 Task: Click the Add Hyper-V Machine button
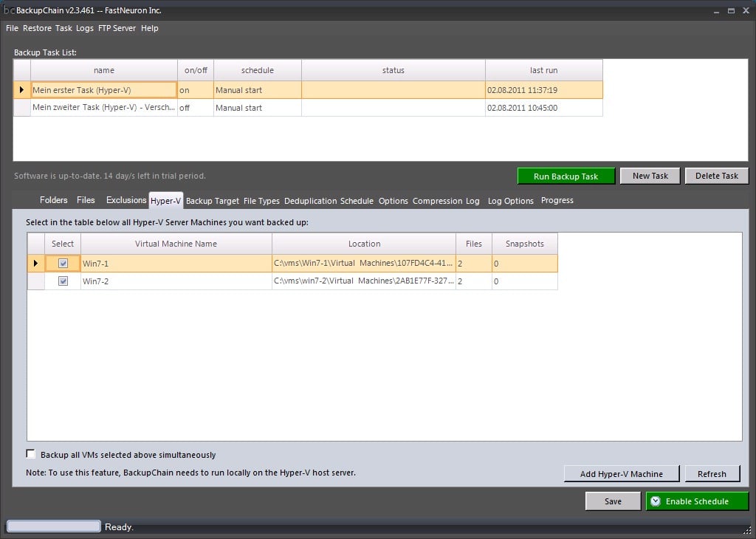tap(622, 473)
